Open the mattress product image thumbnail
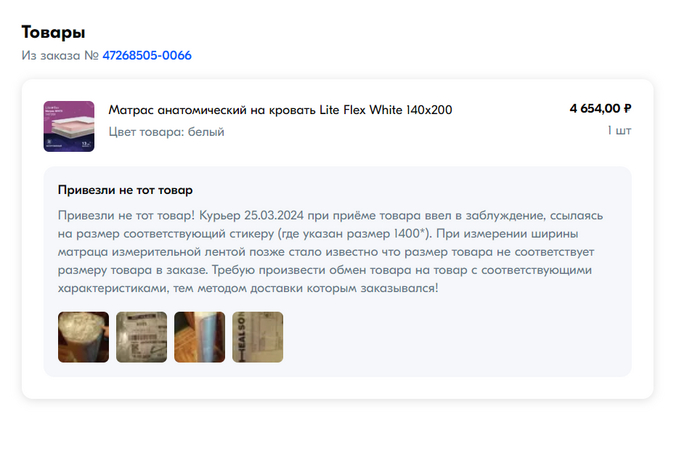700x449 pixels. click(69, 126)
